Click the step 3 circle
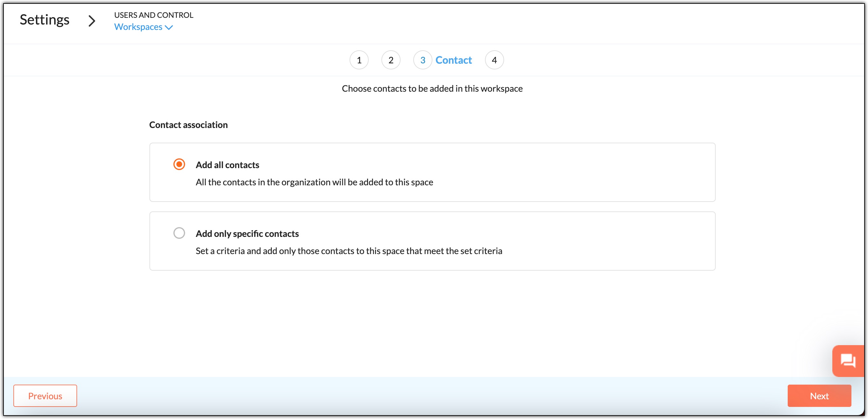This screenshot has width=868, height=419. point(422,60)
